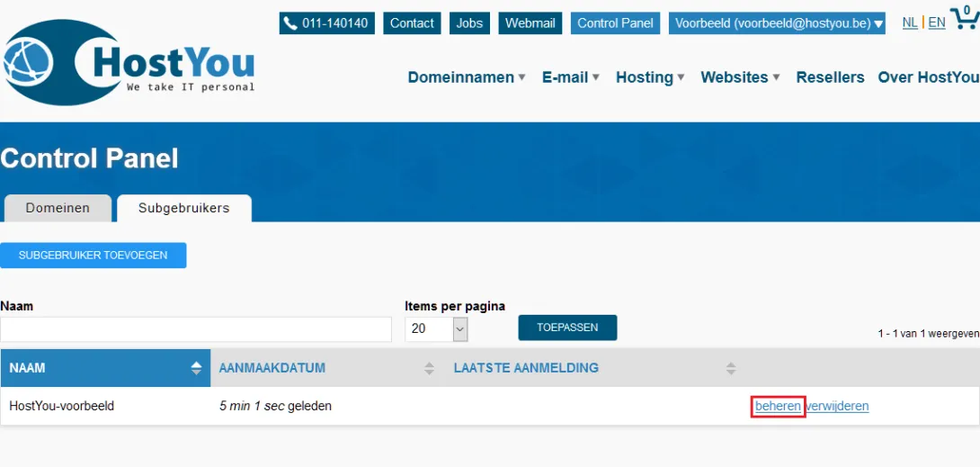The width and height of the screenshot is (980, 467).
Task: Click the verwijderen link for HostYou-voorbeeld
Action: coord(838,406)
